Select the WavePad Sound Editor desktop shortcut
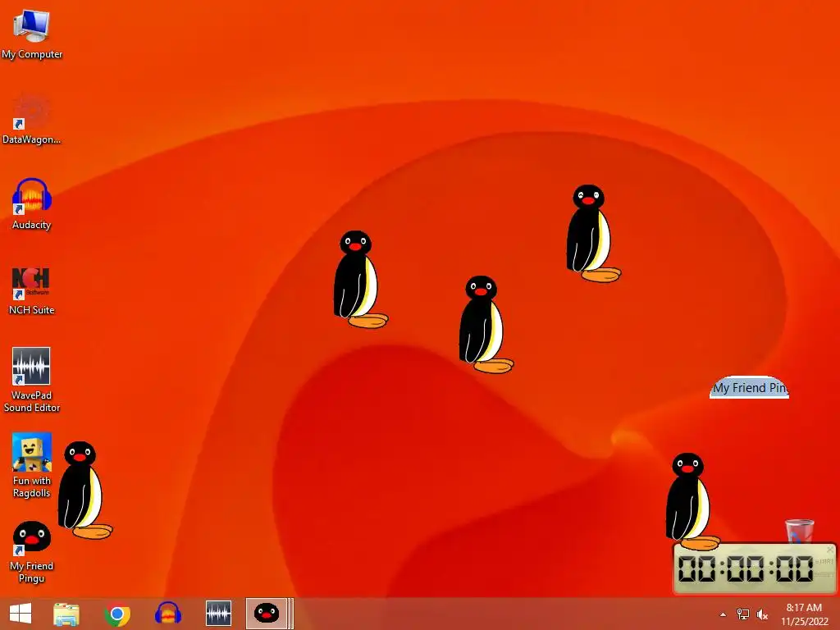 coord(32,379)
